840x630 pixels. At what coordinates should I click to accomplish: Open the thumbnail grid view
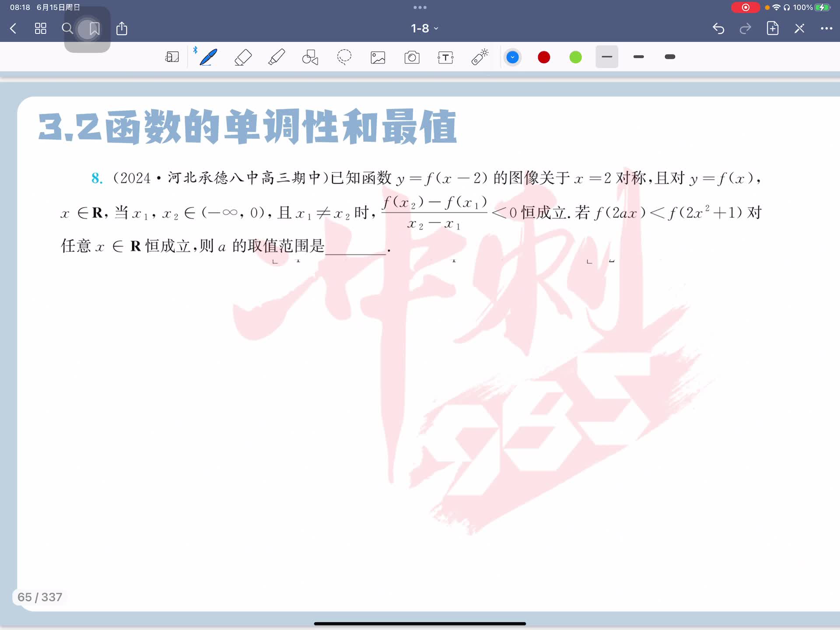pyautogui.click(x=41, y=29)
